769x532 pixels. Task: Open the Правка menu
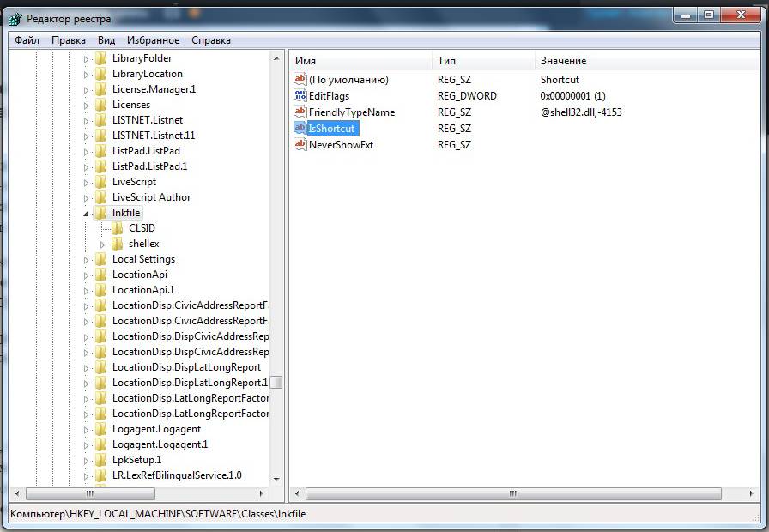68,40
